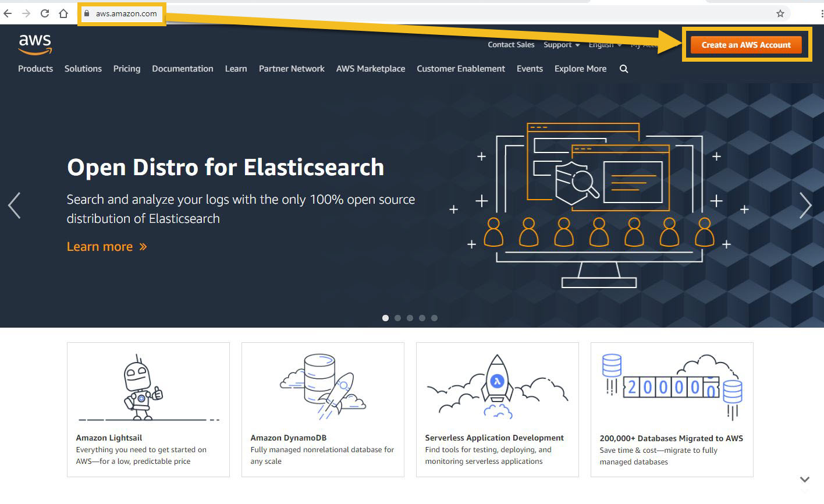The width and height of the screenshot is (824, 504).
Task: Open Serverless Application Development card title
Action: 495,438
